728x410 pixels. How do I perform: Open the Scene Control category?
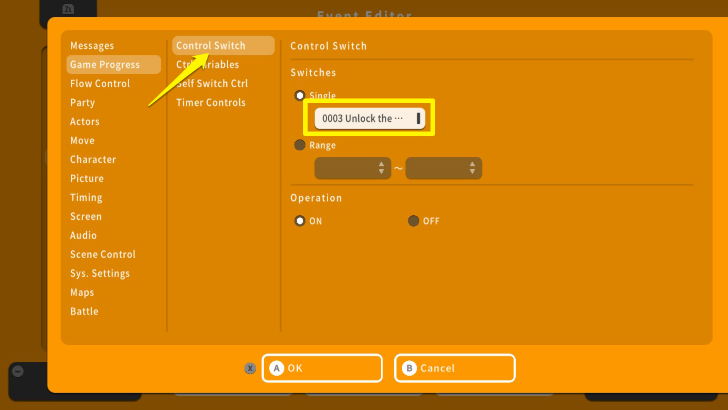tap(103, 255)
